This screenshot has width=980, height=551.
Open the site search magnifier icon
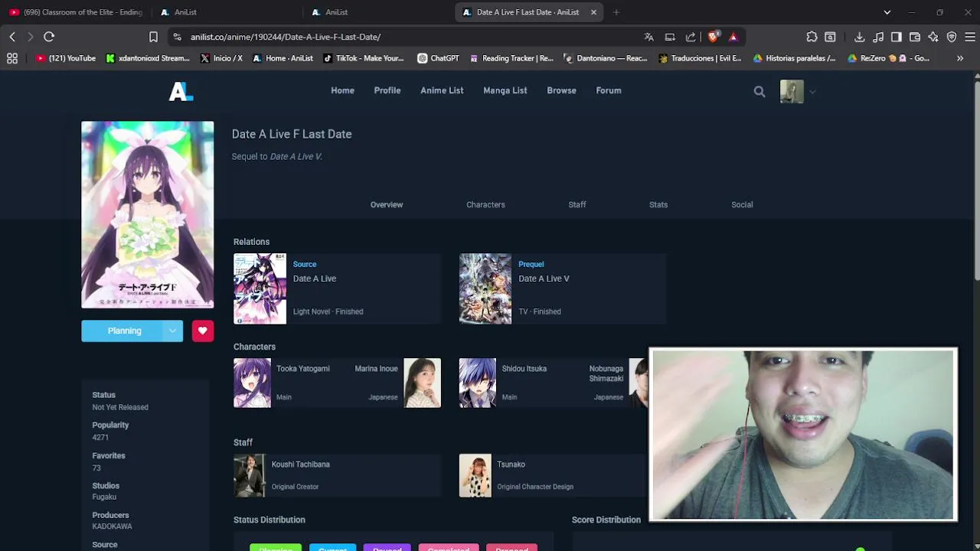(x=759, y=91)
